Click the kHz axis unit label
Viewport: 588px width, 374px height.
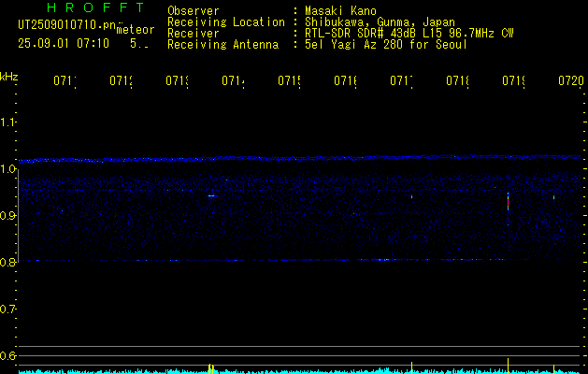pyautogui.click(x=9, y=77)
